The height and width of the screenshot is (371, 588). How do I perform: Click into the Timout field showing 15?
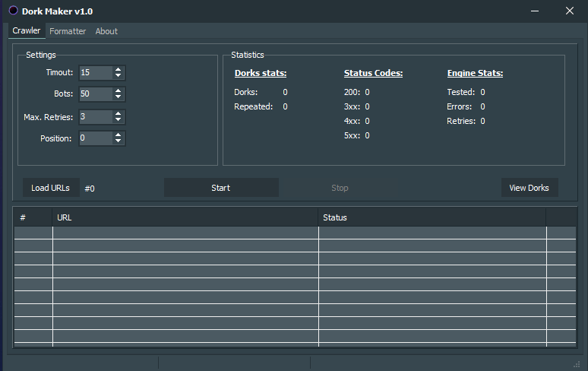click(x=96, y=72)
